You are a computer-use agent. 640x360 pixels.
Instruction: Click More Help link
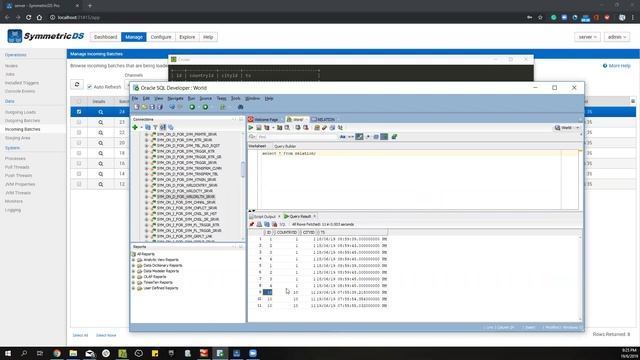[617, 66]
